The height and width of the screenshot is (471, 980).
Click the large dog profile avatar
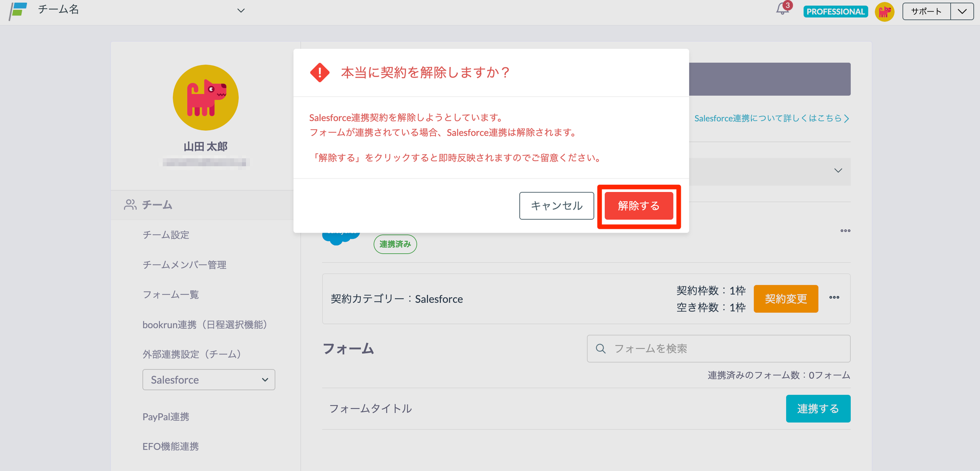(x=206, y=98)
